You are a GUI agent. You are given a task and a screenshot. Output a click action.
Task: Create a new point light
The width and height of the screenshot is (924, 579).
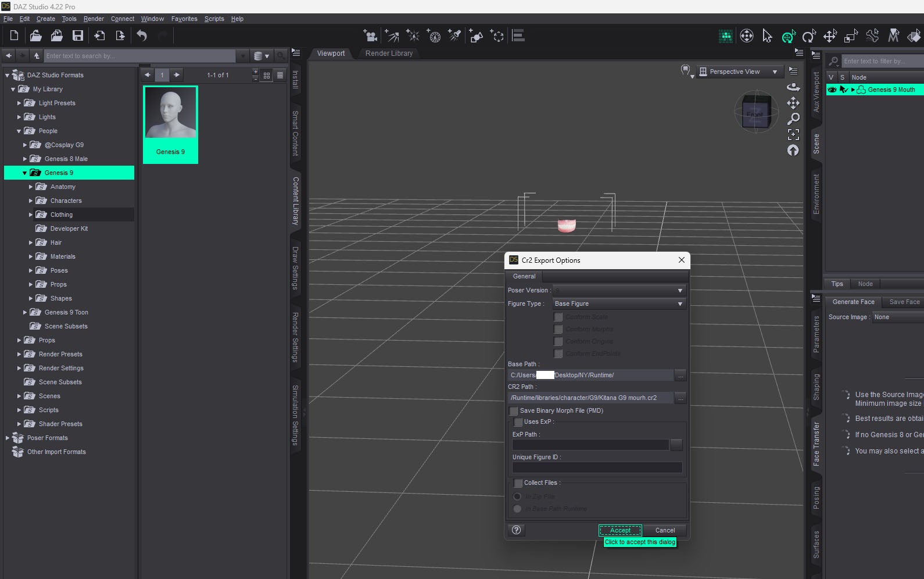413,36
